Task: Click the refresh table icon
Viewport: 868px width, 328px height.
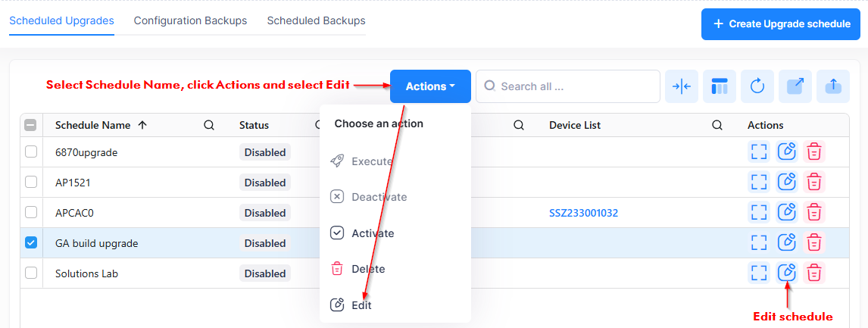Action: 757,86
